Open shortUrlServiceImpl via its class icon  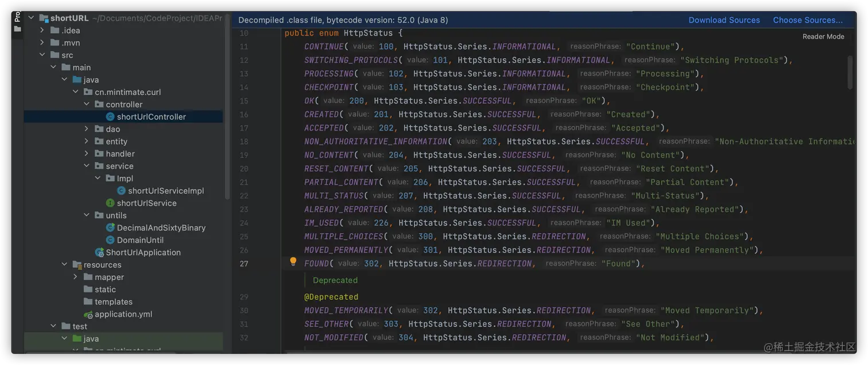point(121,190)
